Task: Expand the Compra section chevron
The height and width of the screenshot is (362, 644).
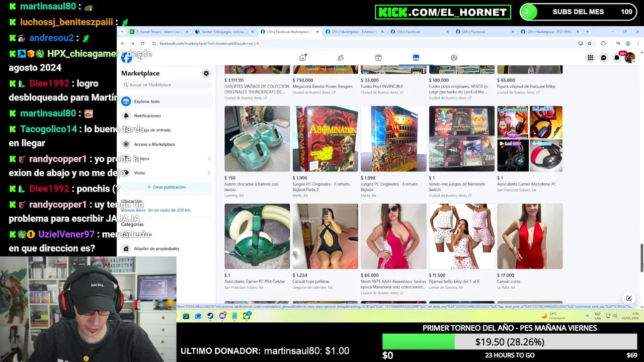Action: click(209, 158)
